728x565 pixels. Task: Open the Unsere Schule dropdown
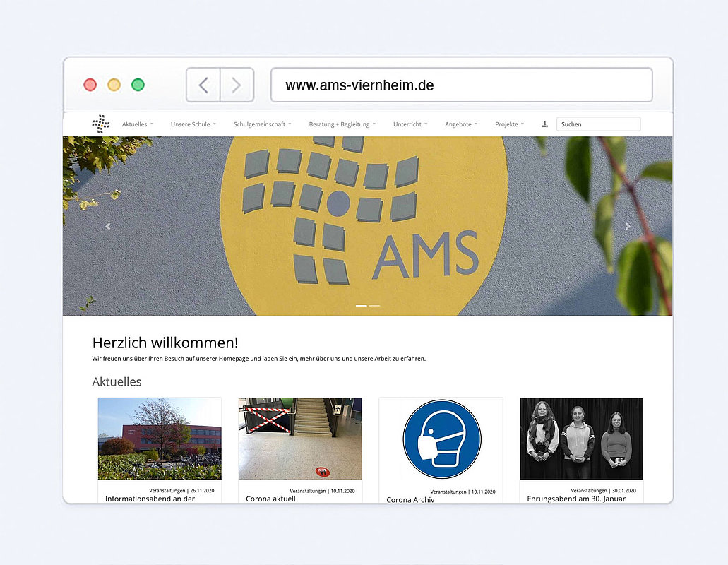coord(193,124)
